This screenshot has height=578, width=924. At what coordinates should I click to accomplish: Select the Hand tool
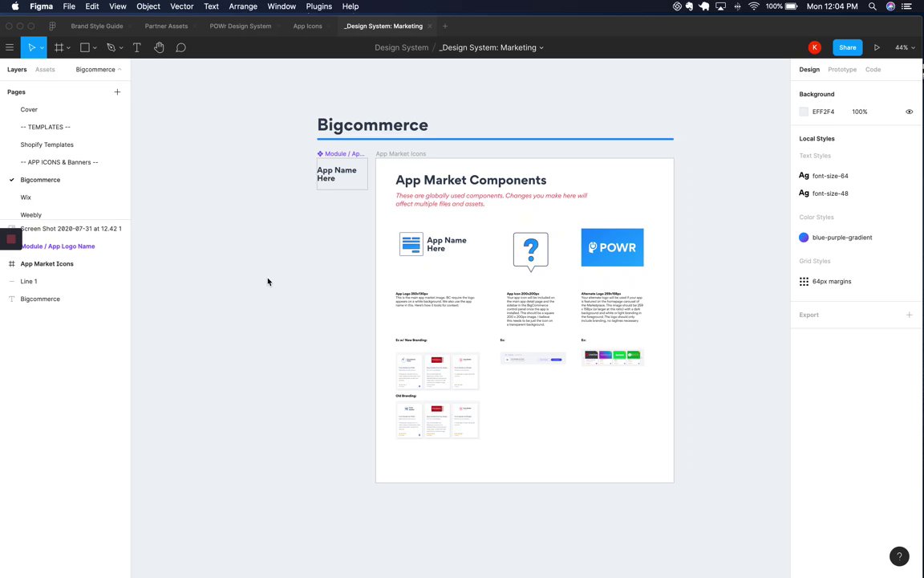159,48
